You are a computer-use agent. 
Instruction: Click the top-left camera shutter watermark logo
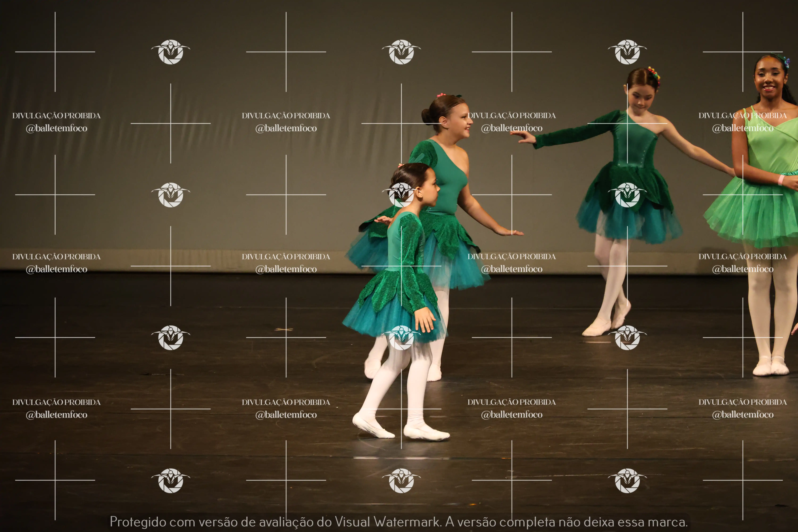pos(171,52)
